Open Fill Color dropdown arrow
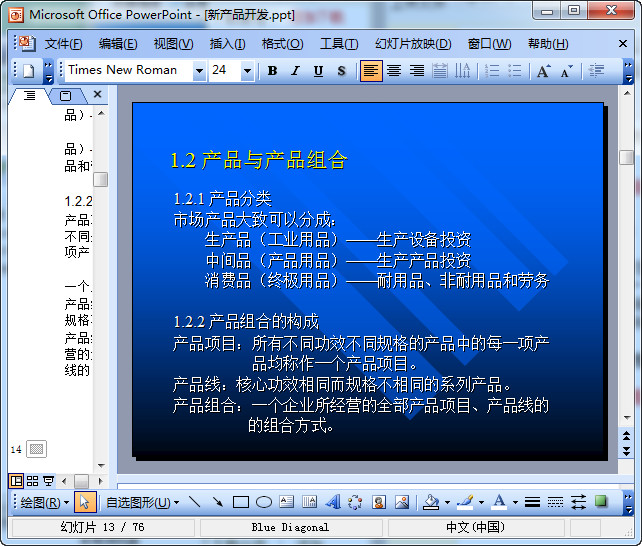Screen dimensions: 642x546 447,502
